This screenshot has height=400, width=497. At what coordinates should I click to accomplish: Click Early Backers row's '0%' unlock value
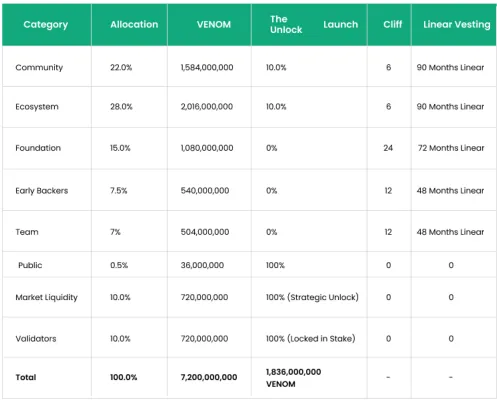pyautogui.click(x=271, y=191)
